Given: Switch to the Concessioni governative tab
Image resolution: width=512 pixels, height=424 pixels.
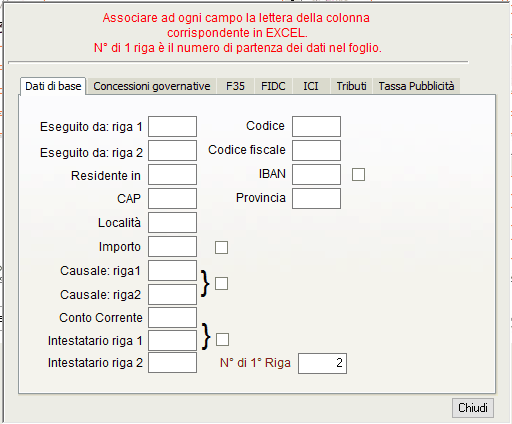Looking at the screenshot, I should coord(152,86).
